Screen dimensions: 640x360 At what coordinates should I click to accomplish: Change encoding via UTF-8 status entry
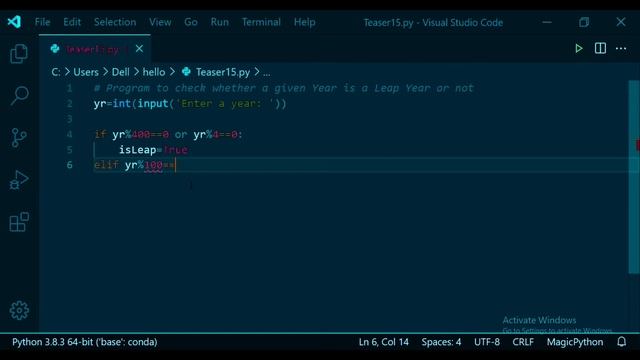487,342
